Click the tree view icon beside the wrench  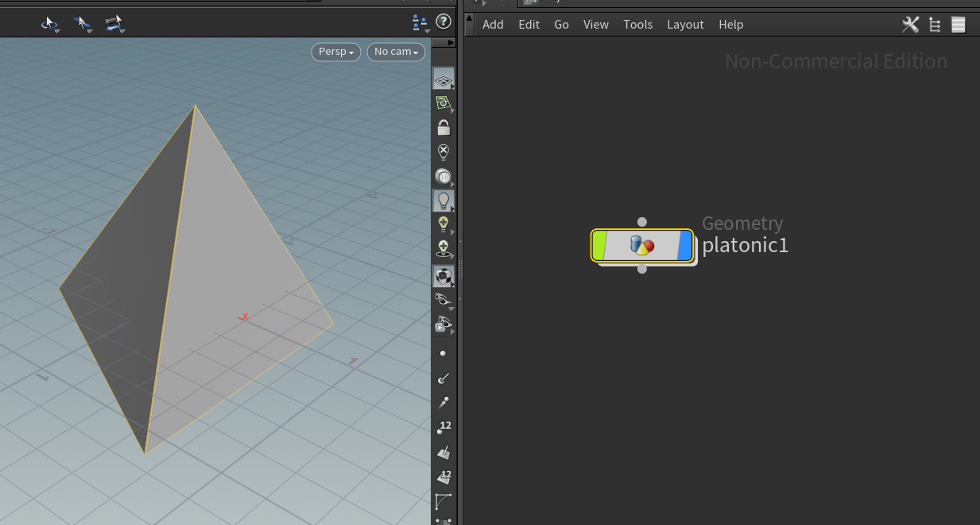(934, 25)
